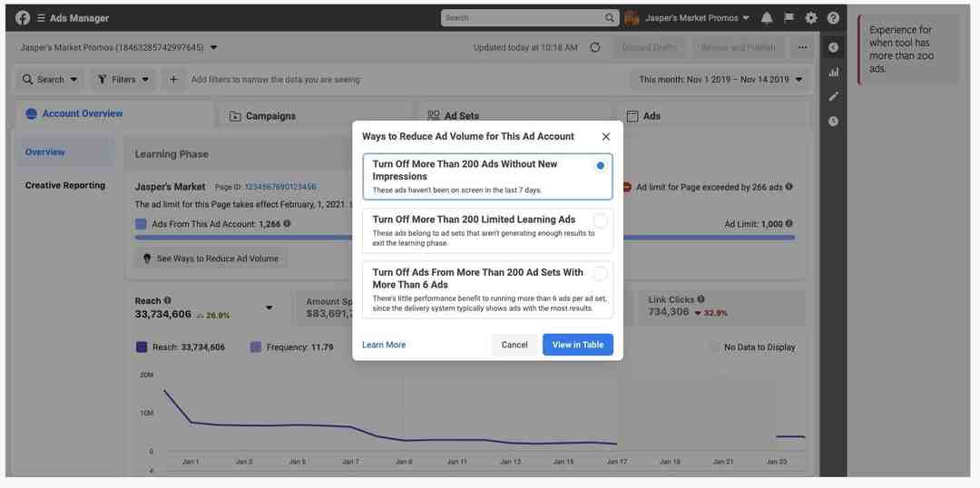980x488 pixels.
Task: Switch to the Account Overview tab
Action: pos(113,114)
